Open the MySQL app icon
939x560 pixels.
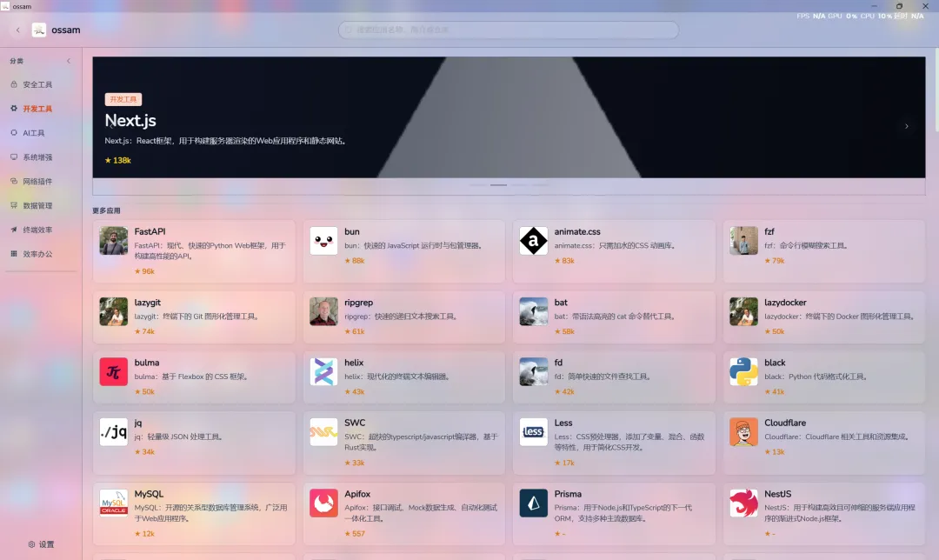coord(113,503)
